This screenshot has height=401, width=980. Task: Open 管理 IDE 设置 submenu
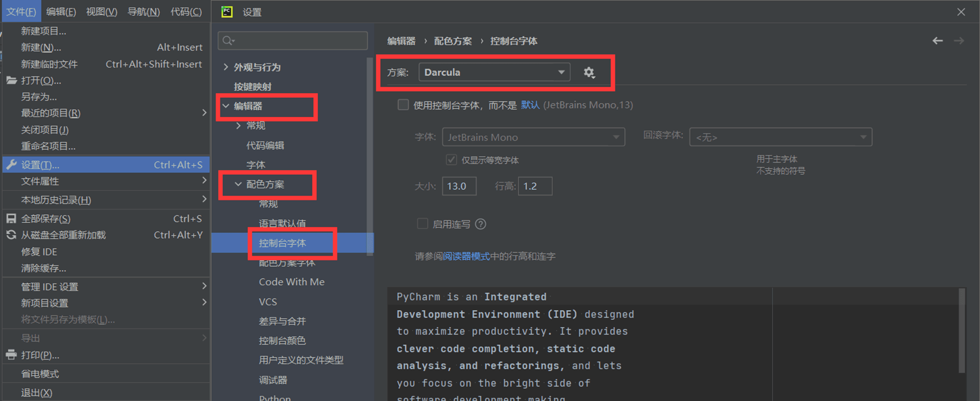106,287
